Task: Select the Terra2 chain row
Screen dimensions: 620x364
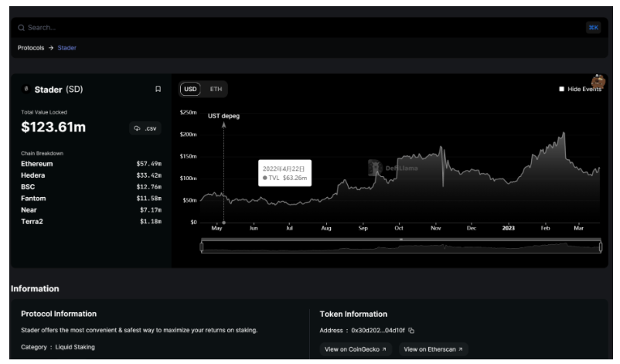Action: pyautogui.click(x=91, y=221)
